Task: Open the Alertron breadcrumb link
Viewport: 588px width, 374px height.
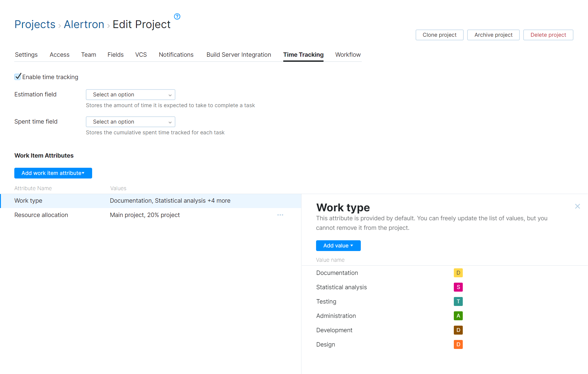Action: click(84, 24)
